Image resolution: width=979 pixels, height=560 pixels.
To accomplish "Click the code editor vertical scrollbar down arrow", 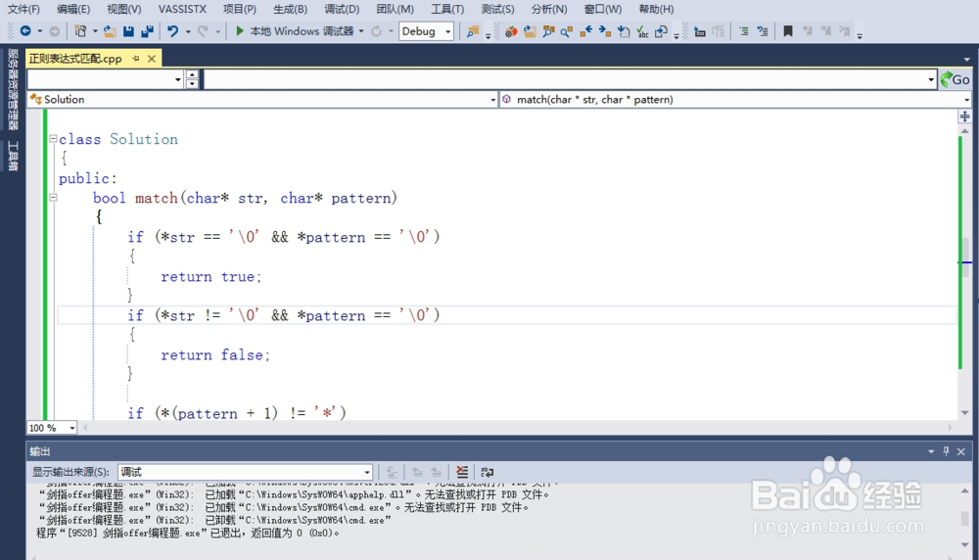I will point(964,413).
